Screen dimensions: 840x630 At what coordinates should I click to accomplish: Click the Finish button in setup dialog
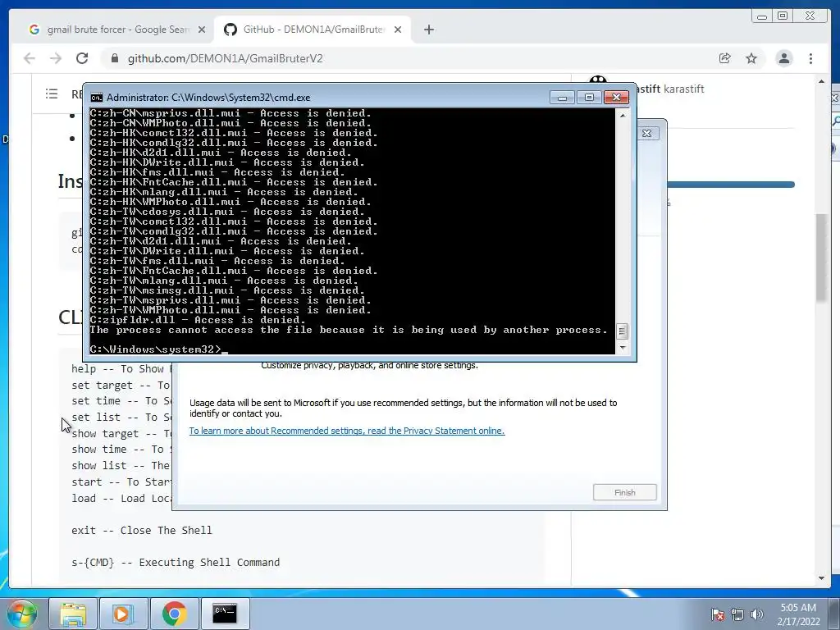[624, 492]
